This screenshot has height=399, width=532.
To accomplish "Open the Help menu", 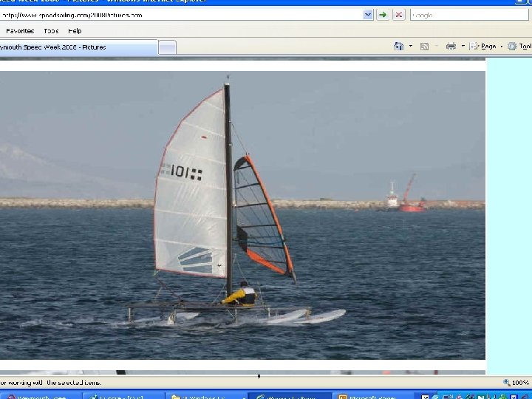I will point(75,31).
